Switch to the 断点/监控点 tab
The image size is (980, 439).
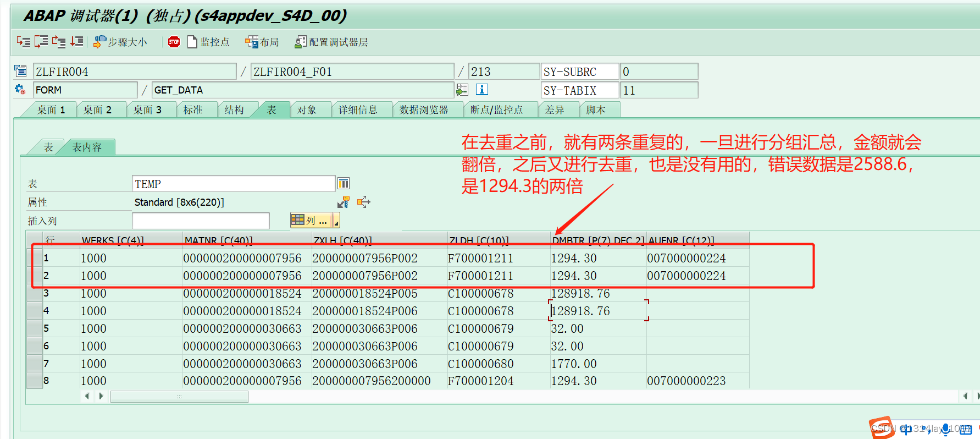coord(496,110)
